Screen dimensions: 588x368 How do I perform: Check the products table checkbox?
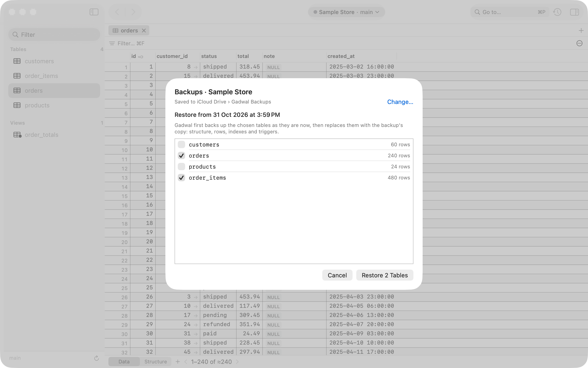click(181, 167)
